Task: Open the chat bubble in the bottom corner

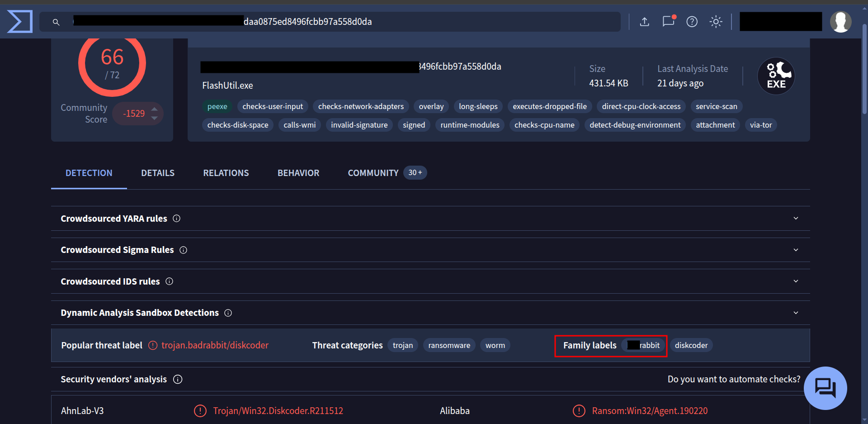Action: (x=825, y=388)
